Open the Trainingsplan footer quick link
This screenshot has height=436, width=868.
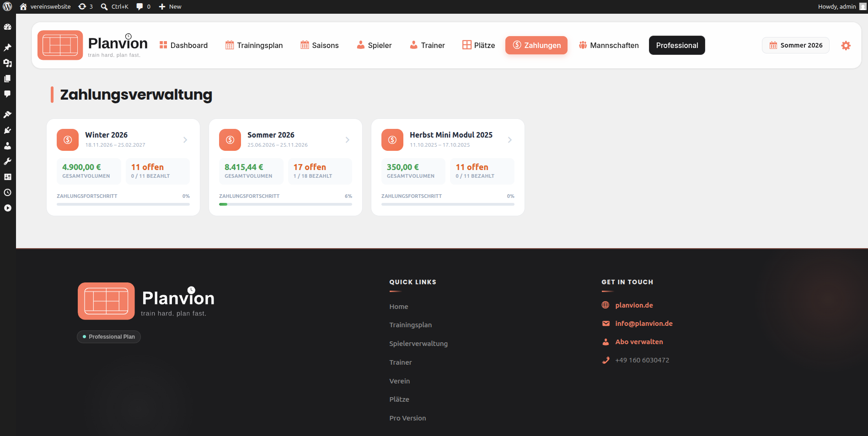coord(411,325)
